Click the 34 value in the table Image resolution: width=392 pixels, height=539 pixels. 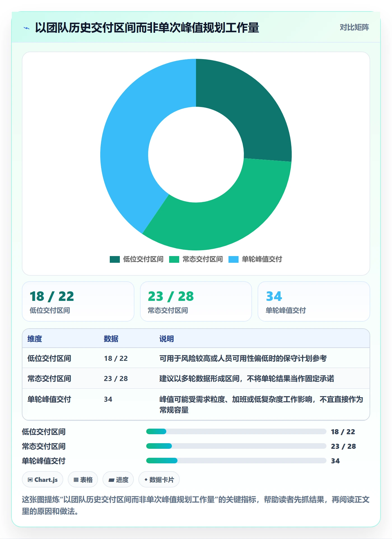click(108, 399)
